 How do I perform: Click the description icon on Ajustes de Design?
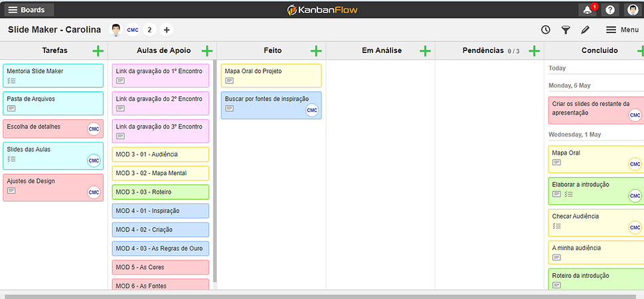11,190
